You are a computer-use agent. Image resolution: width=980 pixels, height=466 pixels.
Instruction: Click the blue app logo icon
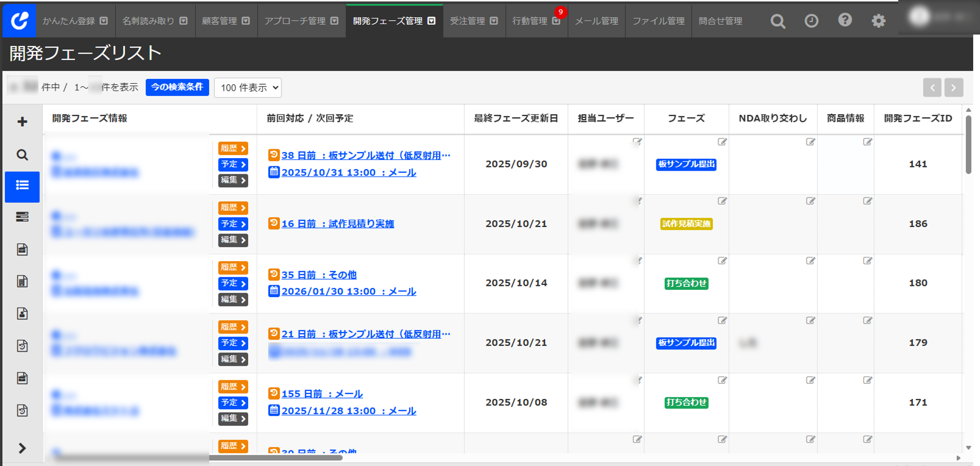[19, 20]
